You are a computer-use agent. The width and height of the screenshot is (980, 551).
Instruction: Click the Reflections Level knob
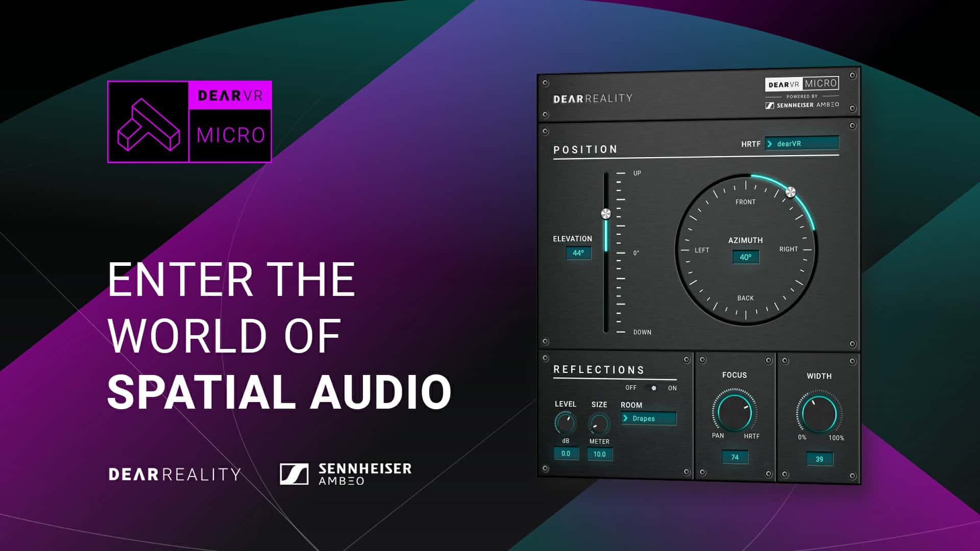[x=565, y=423]
